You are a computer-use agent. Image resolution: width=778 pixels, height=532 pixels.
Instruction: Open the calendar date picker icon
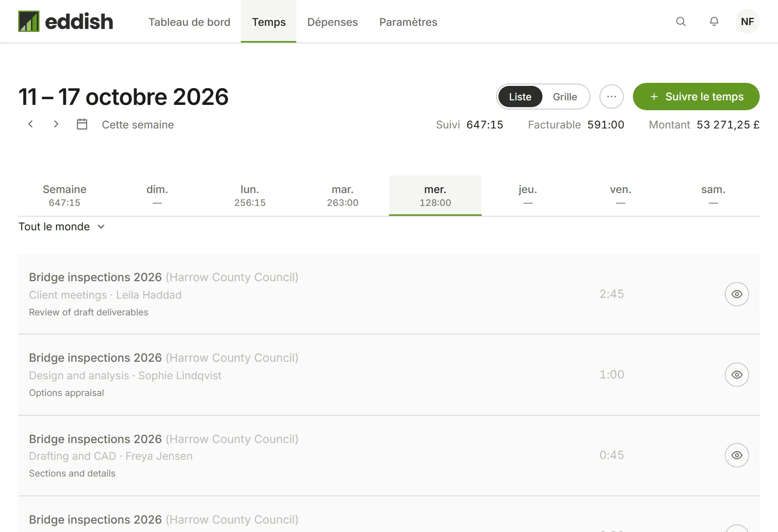82,124
